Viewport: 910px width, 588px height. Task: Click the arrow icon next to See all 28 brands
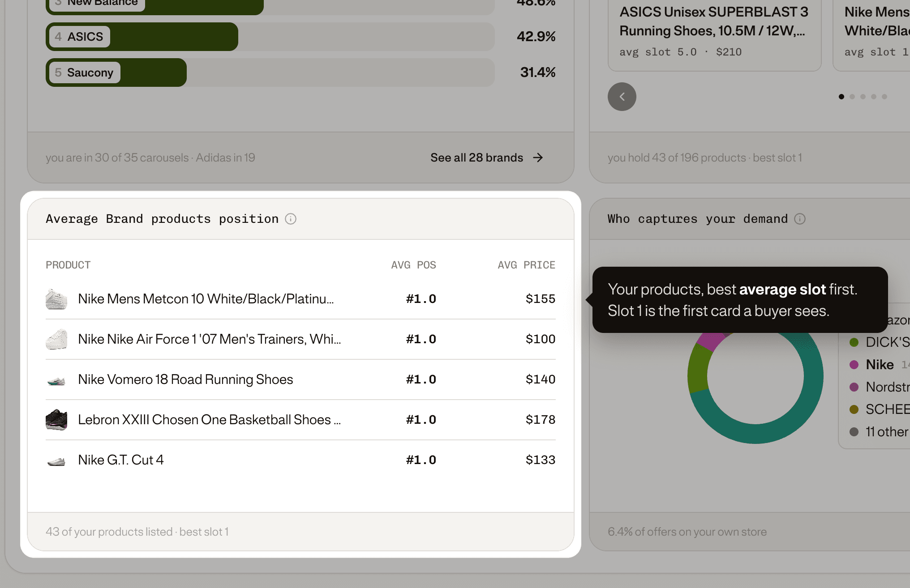(x=538, y=158)
